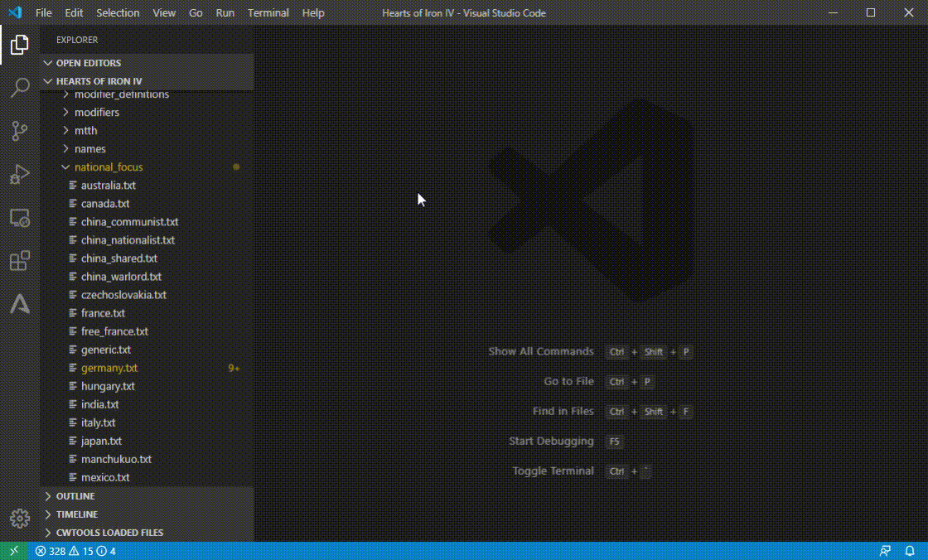The width and height of the screenshot is (928, 560).
Task: Collapse the Hearts of Iron IV folder section
Action: 147,81
